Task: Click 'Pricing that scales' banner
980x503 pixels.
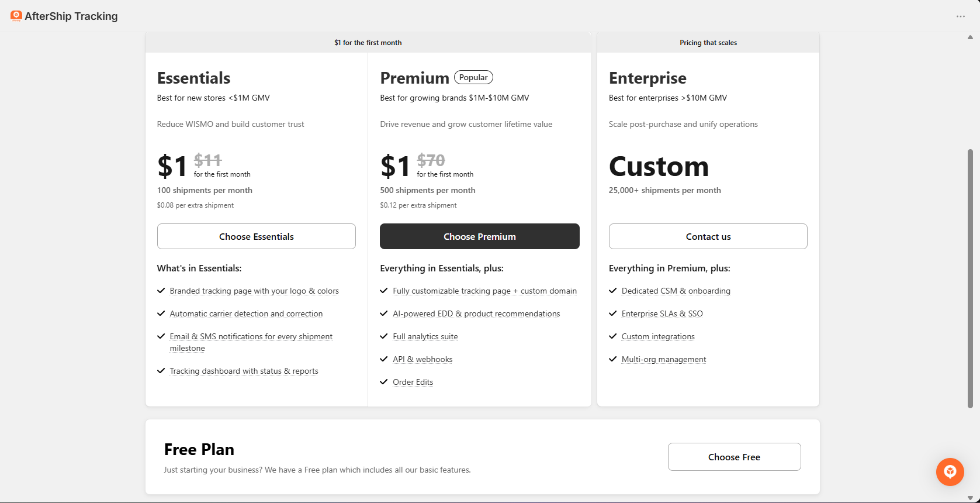Action: click(708, 43)
